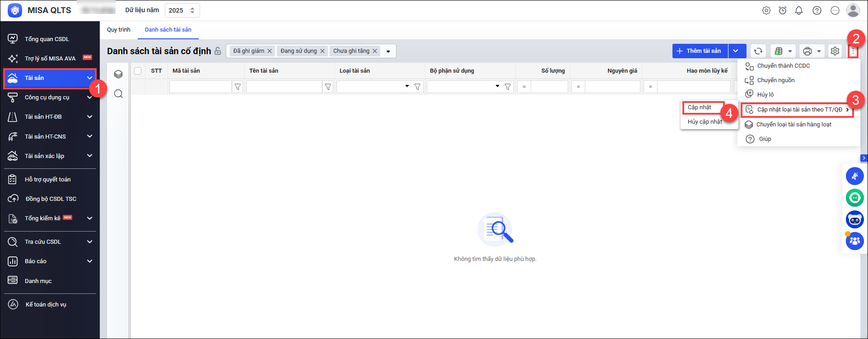Click the refresh data icon in toolbar

pyautogui.click(x=758, y=51)
